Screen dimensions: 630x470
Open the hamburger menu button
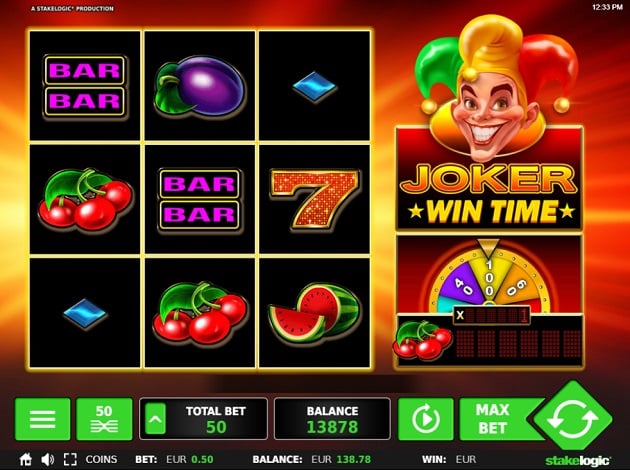[43, 419]
